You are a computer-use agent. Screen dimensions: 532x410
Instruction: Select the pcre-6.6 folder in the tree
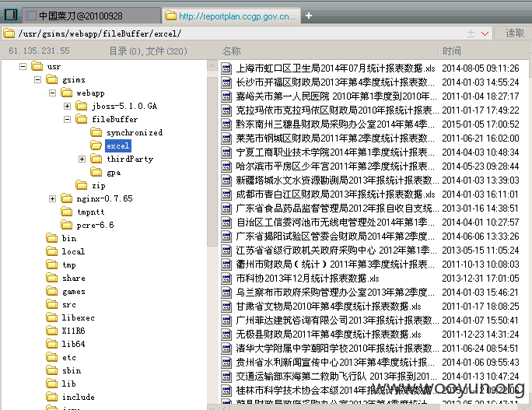[95, 225]
